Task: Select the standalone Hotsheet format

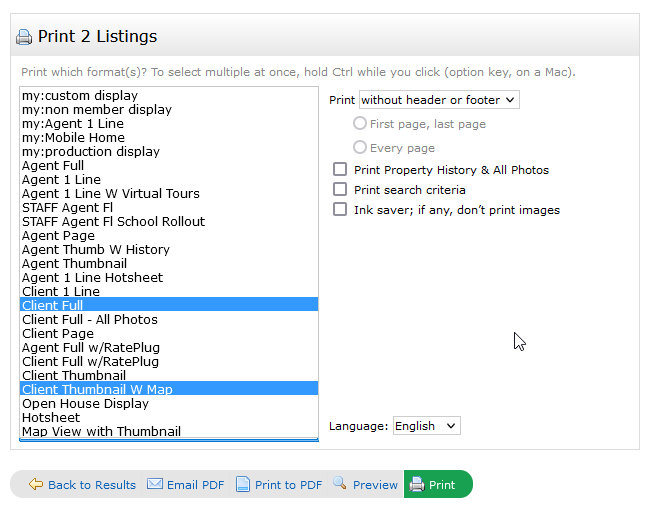Action: (169, 417)
